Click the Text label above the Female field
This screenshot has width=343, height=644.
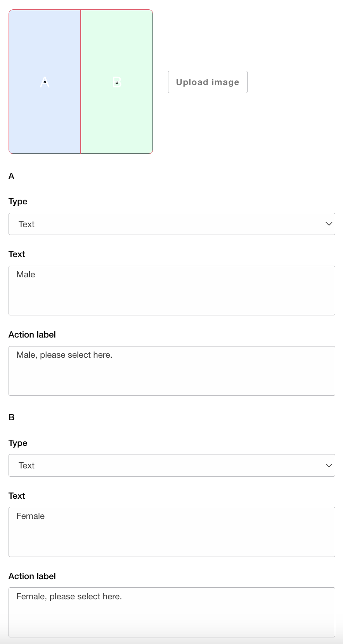tap(17, 496)
